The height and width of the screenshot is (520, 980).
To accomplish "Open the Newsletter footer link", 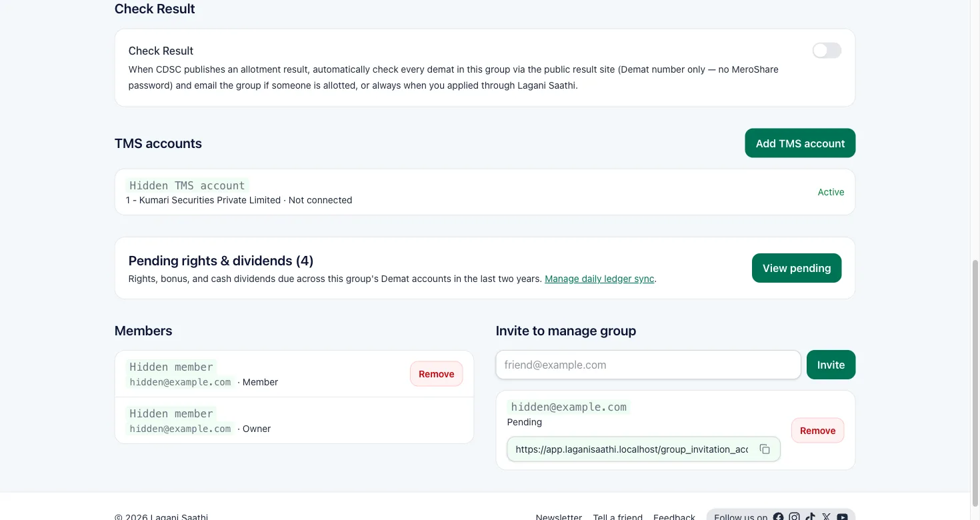I will [559, 517].
